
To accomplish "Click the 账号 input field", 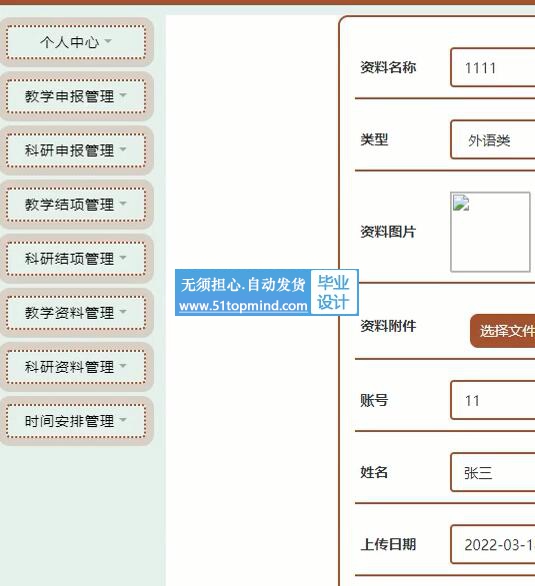I will click(x=493, y=400).
